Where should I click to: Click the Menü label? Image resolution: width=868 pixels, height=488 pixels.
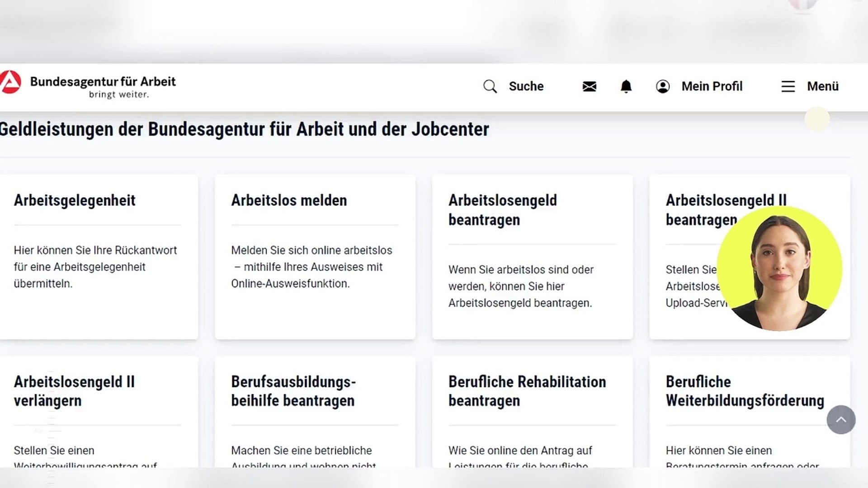823,86
